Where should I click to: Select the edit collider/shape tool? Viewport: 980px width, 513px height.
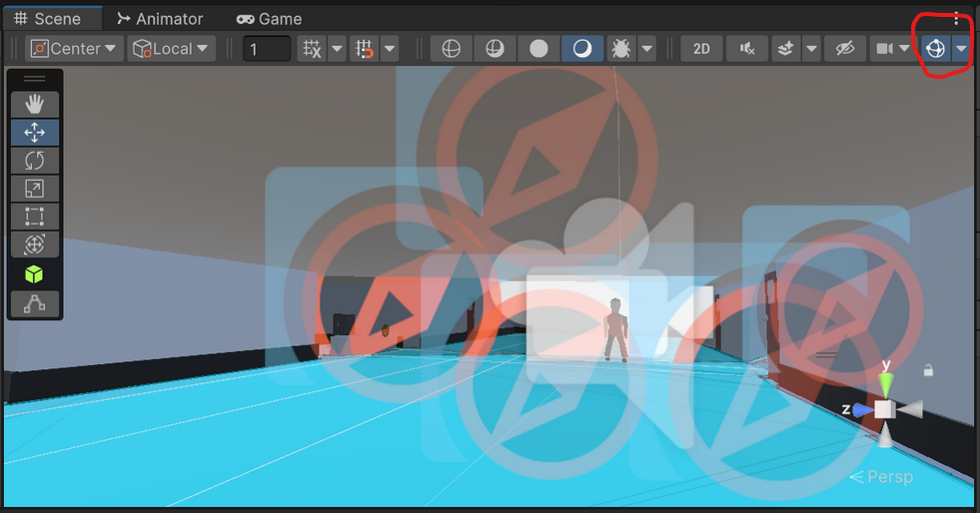34,303
